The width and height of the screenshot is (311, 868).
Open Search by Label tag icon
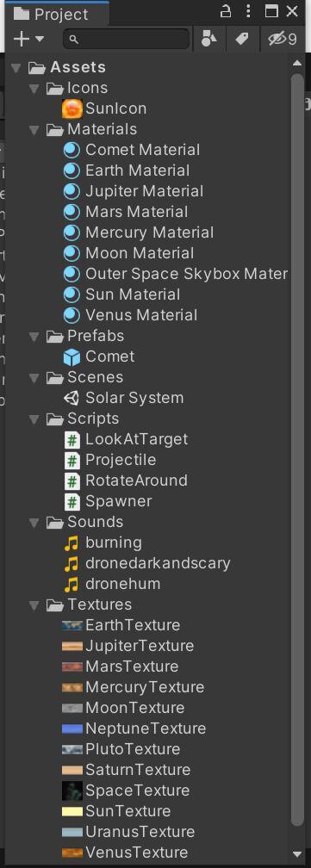pyautogui.click(x=241, y=40)
